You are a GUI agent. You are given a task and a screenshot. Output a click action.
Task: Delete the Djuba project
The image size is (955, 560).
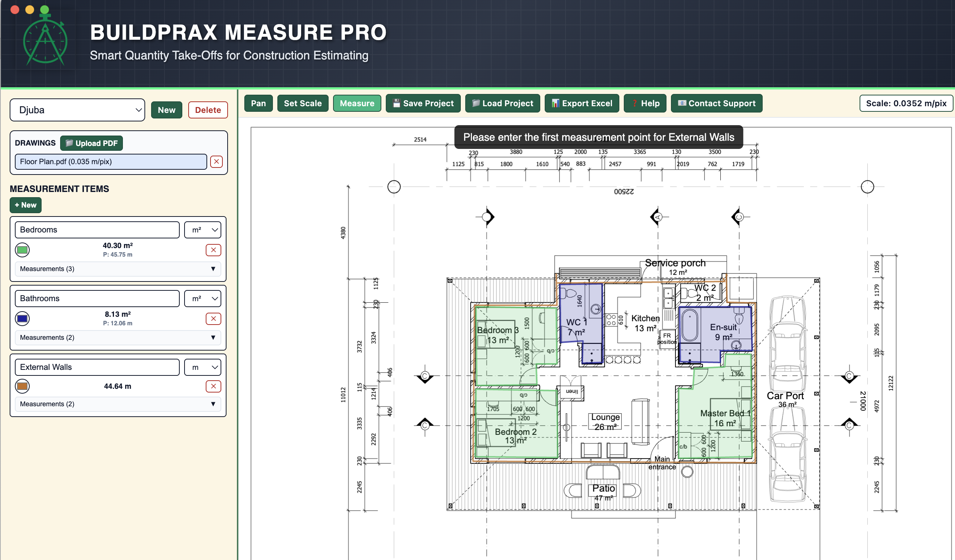click(x=208, y=110)
